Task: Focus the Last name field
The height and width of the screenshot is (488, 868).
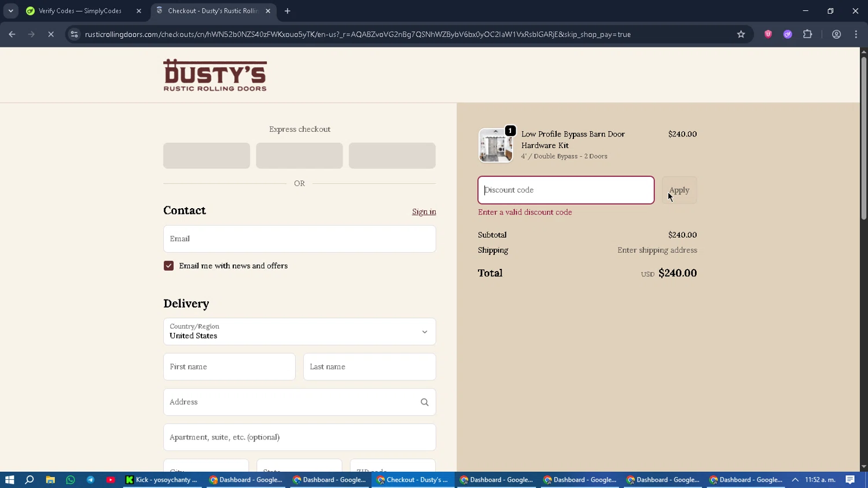Action: click(369, 367)
